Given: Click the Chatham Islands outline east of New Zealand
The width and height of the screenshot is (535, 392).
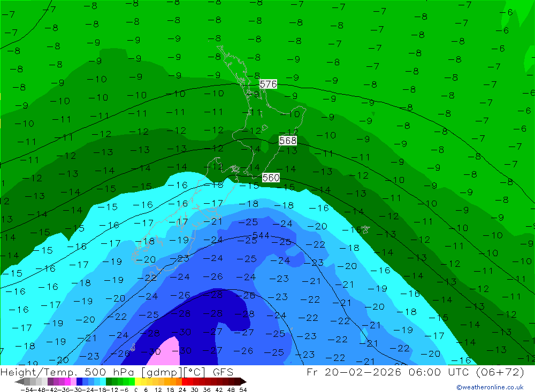Looking at the screenshot, I should click(x=365, y=229).
